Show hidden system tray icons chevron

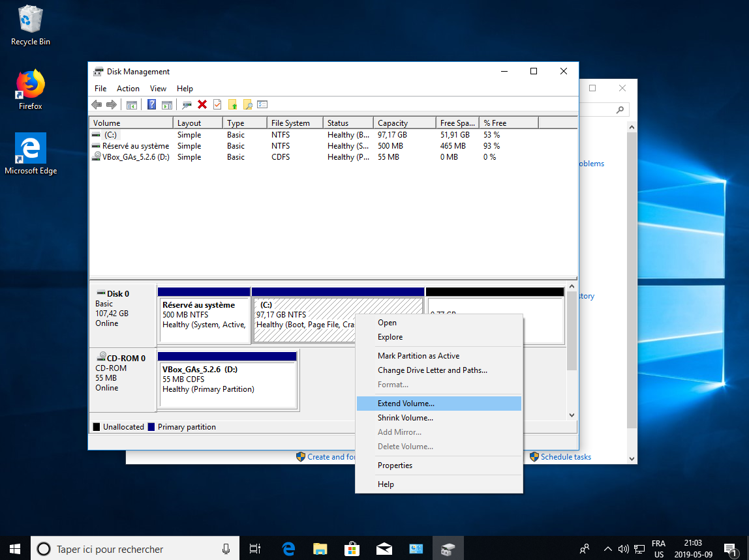click(607, 549)
